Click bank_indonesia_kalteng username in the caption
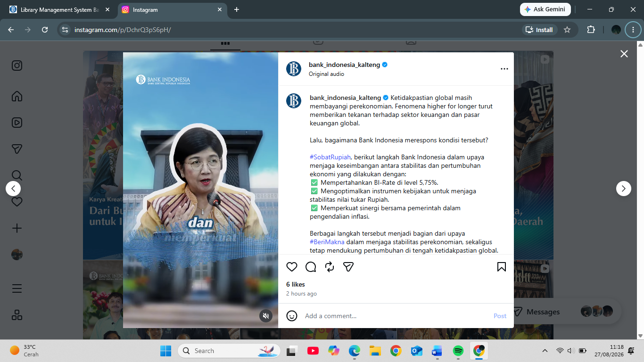The width and height of the screenshot is (644, 362). (345, 98)
